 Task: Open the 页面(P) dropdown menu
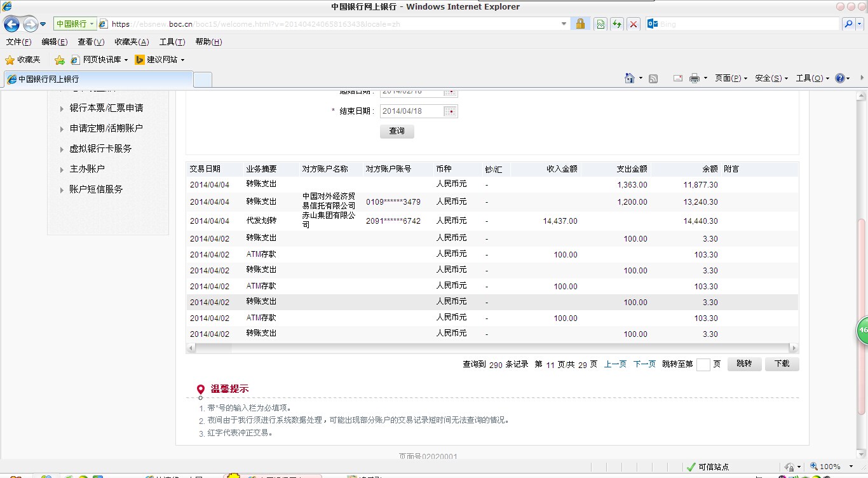[731, 78]
